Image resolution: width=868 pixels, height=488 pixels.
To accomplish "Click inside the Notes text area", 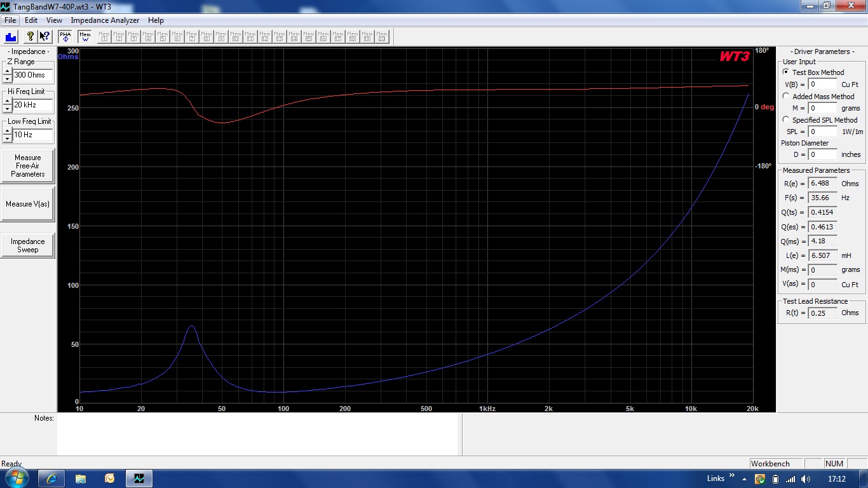I will click(x=258, y=435).
